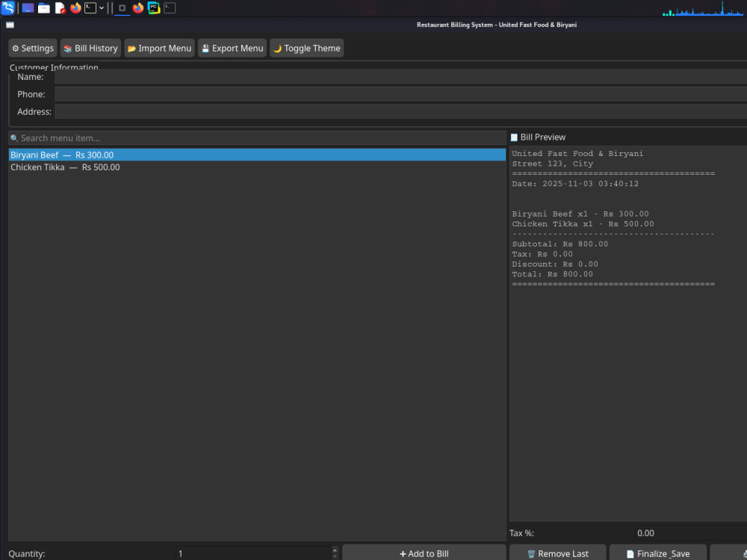This screenshot has width=747, height=560.
Task: Click 'Subtotal: Rs 800.00' in preview
Action: point(560,244)
